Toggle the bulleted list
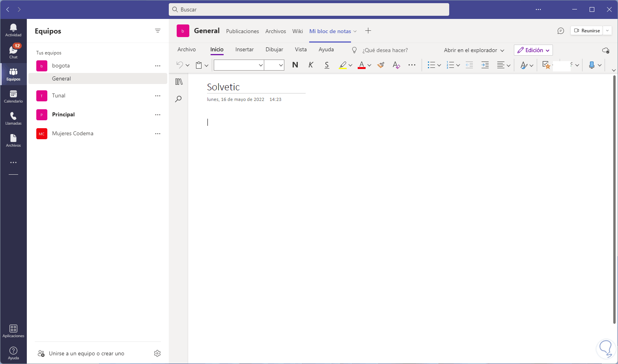This screenshot has height=364, width=618. click(431, 65)
